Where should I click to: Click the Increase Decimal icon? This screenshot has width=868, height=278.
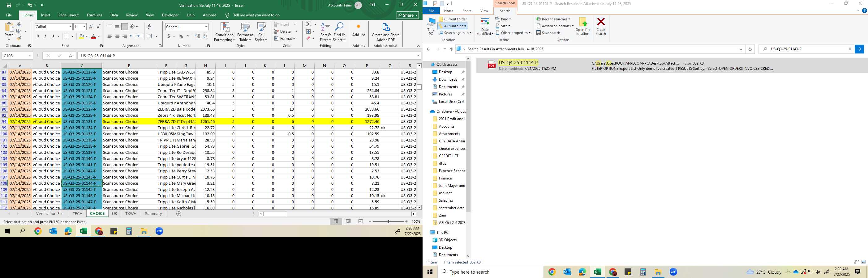(197, 36)
